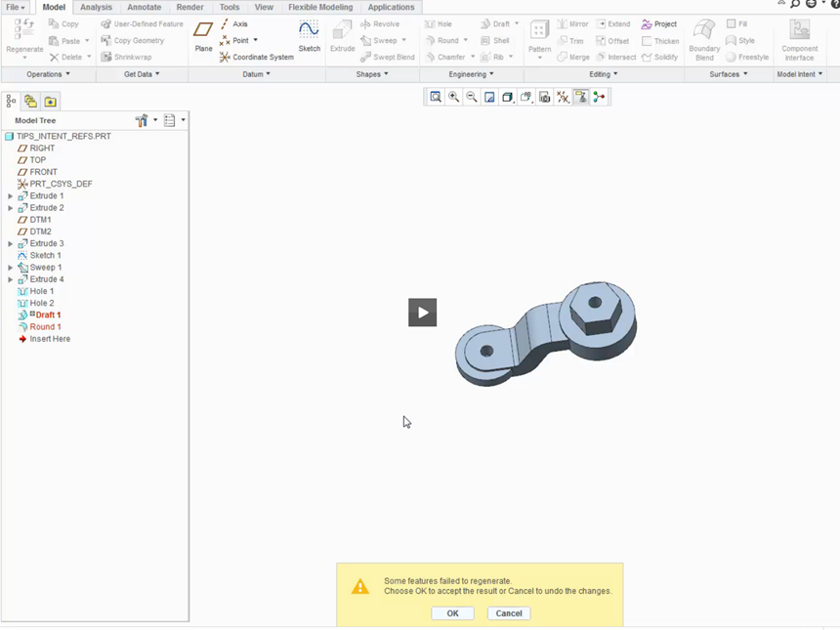
Task: Click the Zoom Out icon
Action: 472,97
